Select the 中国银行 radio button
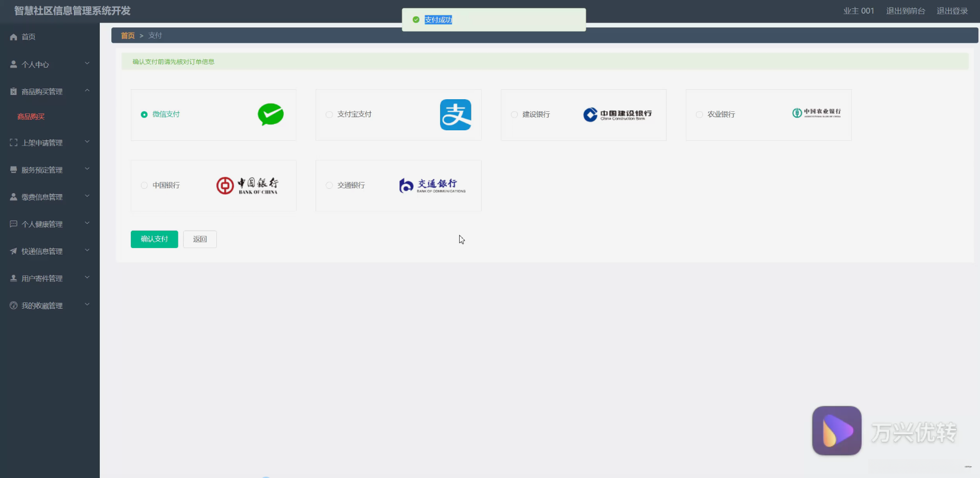This screenshot has width=980, height=478. [144, 185]
